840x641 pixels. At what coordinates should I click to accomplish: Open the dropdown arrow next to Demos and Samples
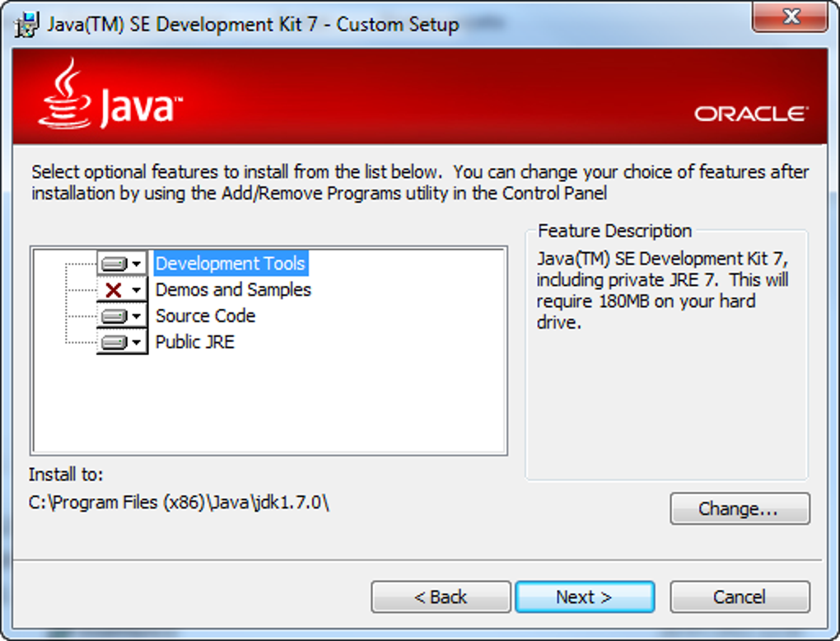pyautogui.click(x=138, y=289)
